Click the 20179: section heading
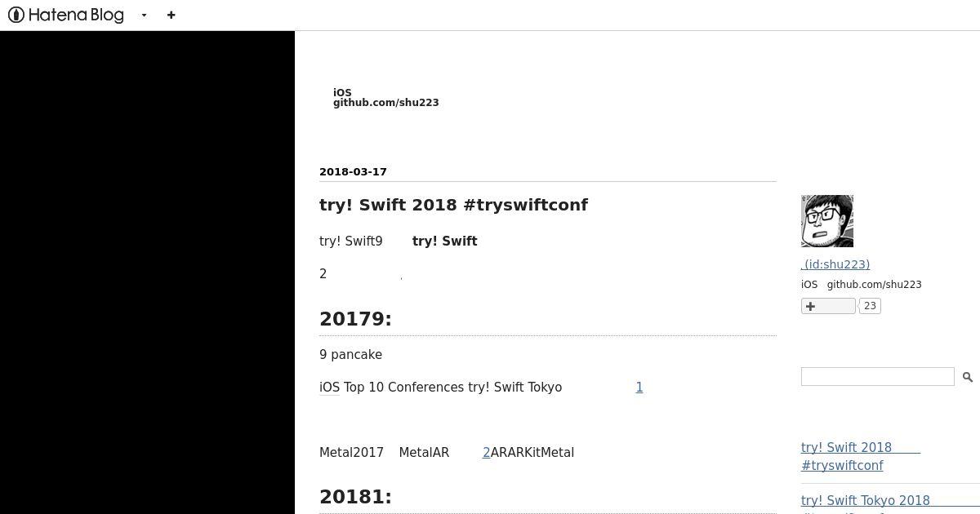Screen dimensions: 980x514 click(355, 319)
